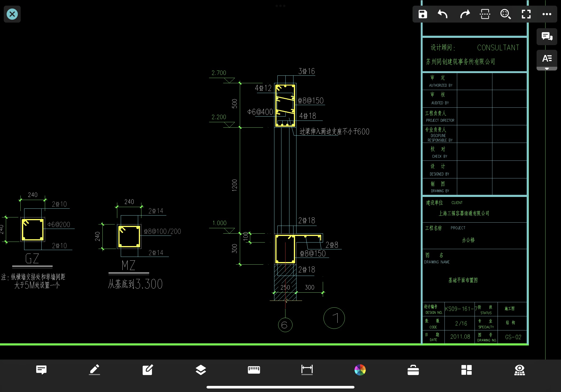Select the region capture icon
This screenshot has width=561, height=392.
485,14
